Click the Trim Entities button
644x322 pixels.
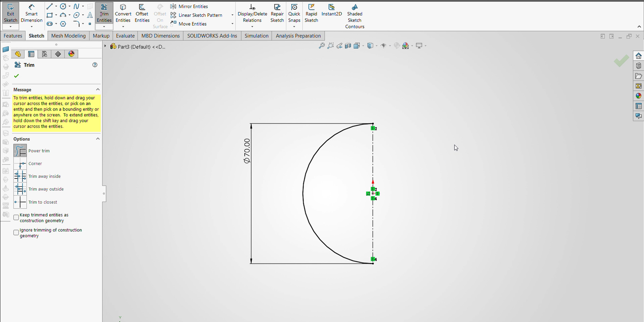coord(104,13)
